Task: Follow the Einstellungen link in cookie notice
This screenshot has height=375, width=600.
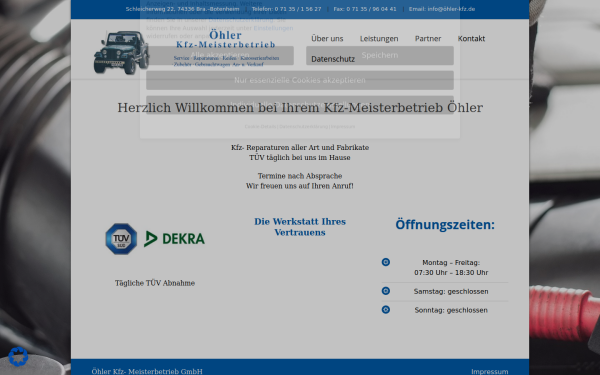Action: click(x=273, y=28)
